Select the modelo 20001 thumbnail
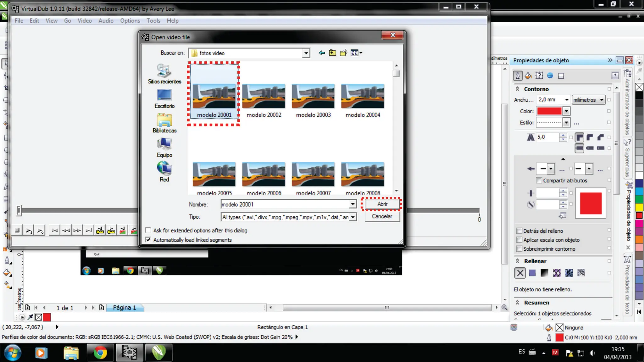This screenshot has height=362, width=644. pos(214,96)
